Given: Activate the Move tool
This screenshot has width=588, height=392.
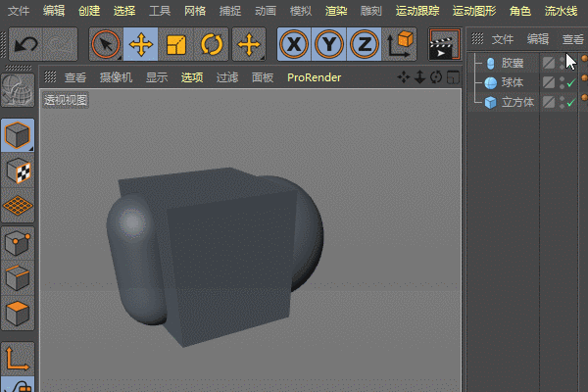Looking at the screenshot, I should 140,44.
